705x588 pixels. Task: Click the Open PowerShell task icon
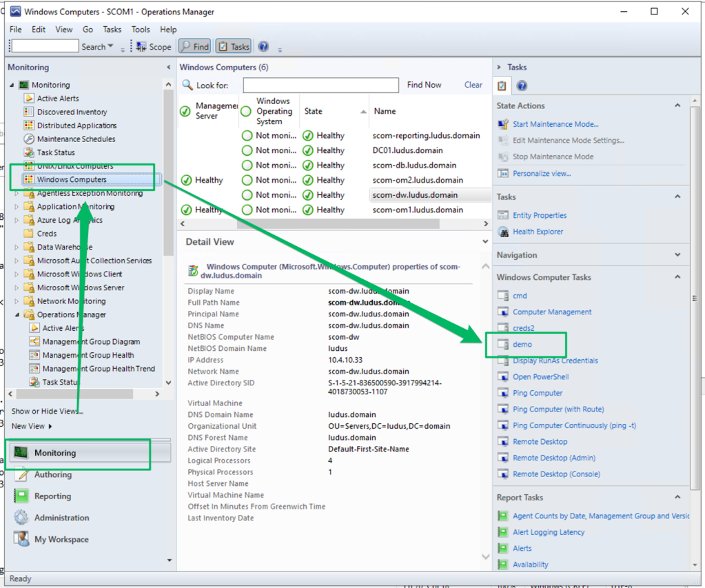pyautogui.click(x=502, y=377)
